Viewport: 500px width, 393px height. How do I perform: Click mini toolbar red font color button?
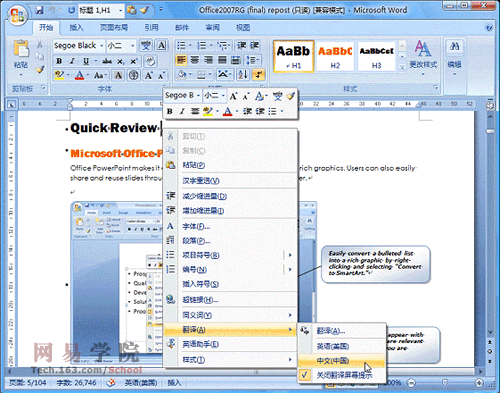click(227, 111)
